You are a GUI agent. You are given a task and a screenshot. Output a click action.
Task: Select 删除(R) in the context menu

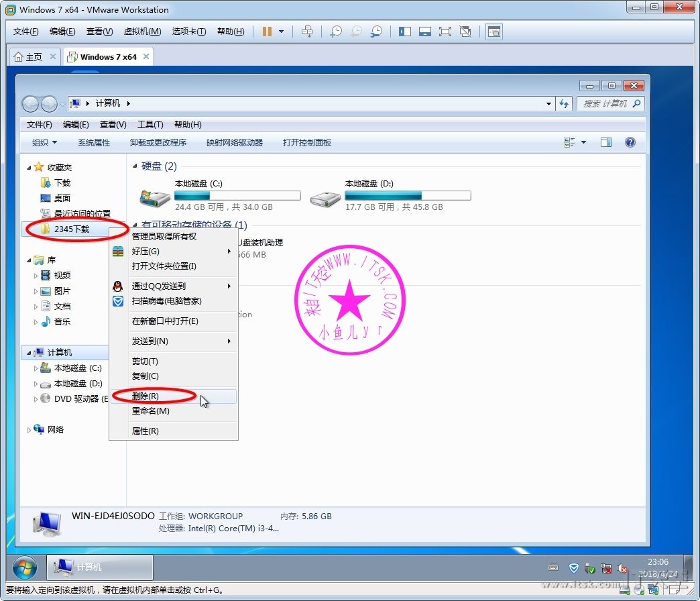pos(145,396)
